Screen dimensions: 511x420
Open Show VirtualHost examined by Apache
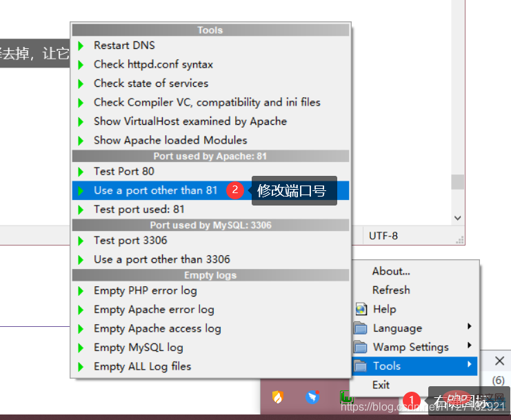pos(210,121)
